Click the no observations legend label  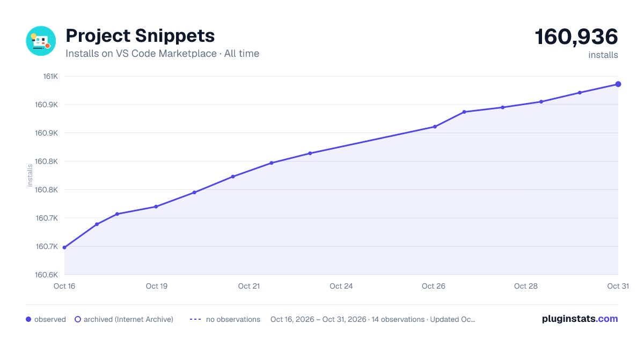point(233,319)
